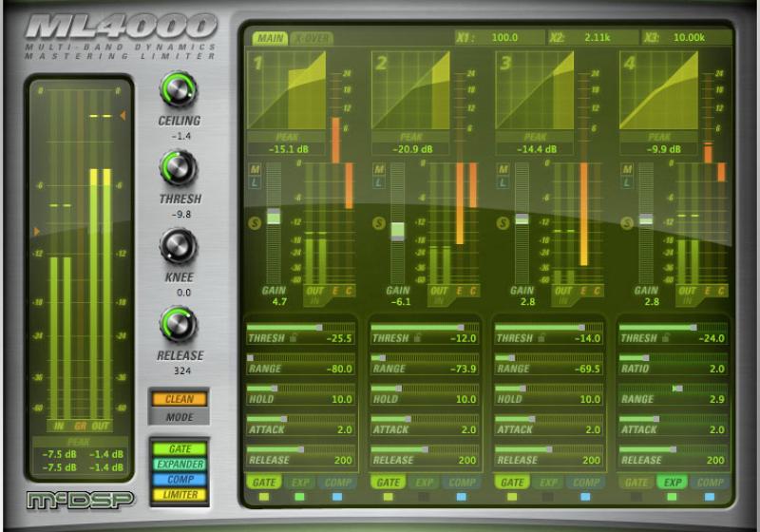Select band 1 Gate tab
The height and width of the screenshot is (532, 760).
264,482
